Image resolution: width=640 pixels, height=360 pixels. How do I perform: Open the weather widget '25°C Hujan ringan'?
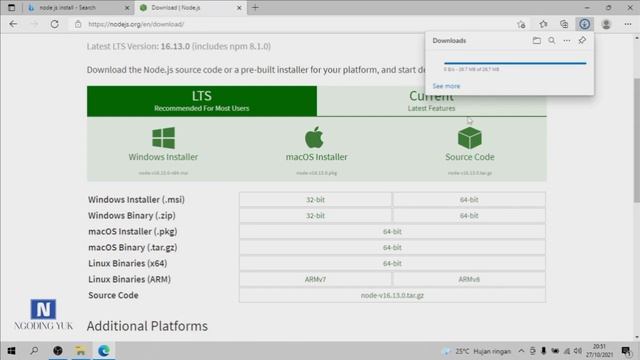pos(477,351)
